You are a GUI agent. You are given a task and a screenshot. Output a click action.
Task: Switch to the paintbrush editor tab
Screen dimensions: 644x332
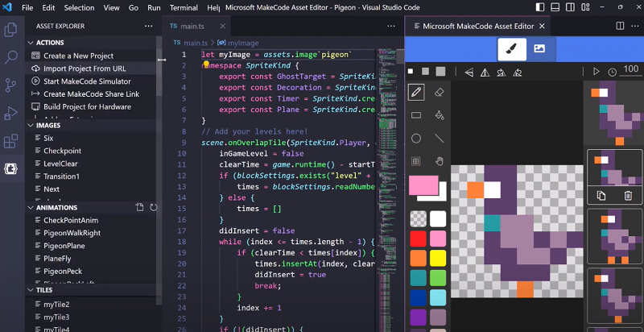click(x=512, y=49)
